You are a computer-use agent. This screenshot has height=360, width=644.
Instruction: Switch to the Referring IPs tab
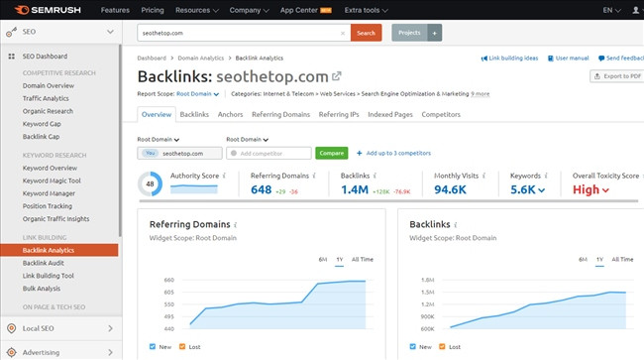[x=339, y=115]
